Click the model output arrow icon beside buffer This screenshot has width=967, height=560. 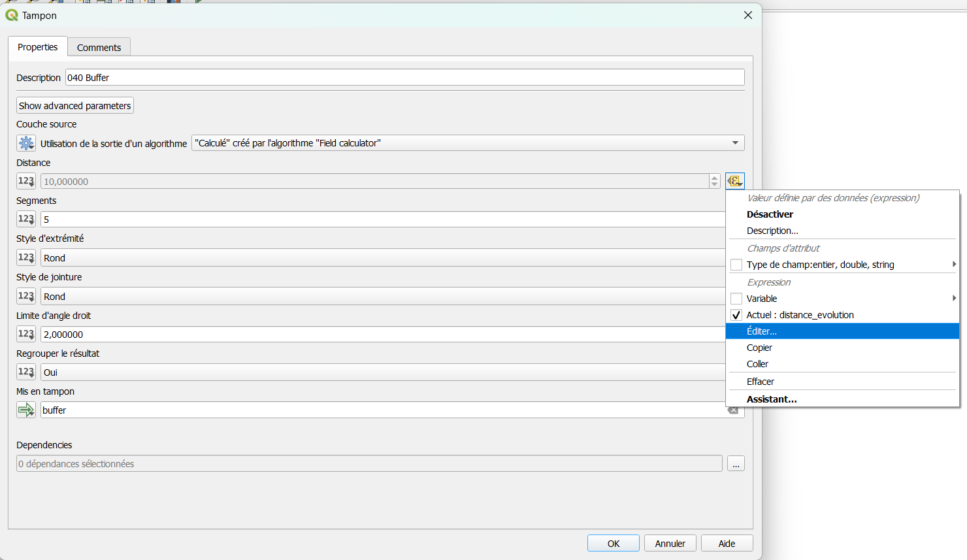pos(26,410)
